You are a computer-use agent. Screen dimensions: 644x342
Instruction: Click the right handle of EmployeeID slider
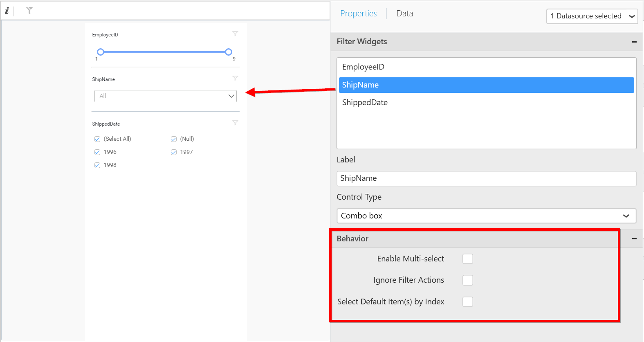[229, 52]
